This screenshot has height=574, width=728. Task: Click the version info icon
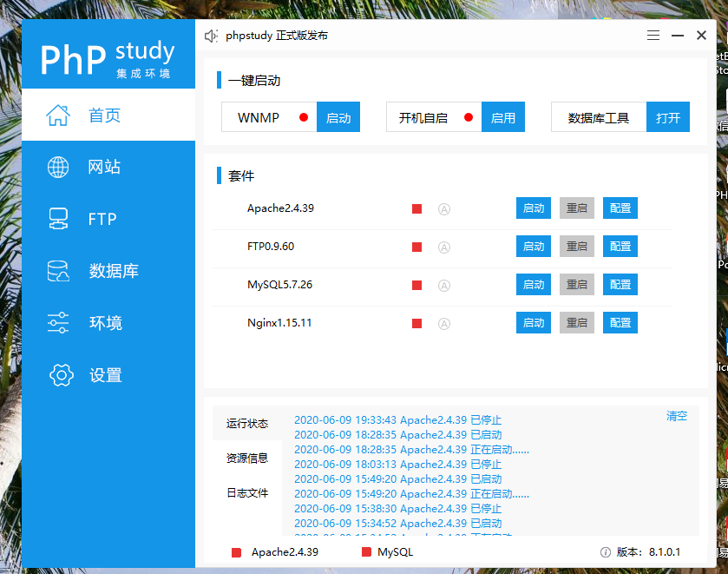(606, 552)
